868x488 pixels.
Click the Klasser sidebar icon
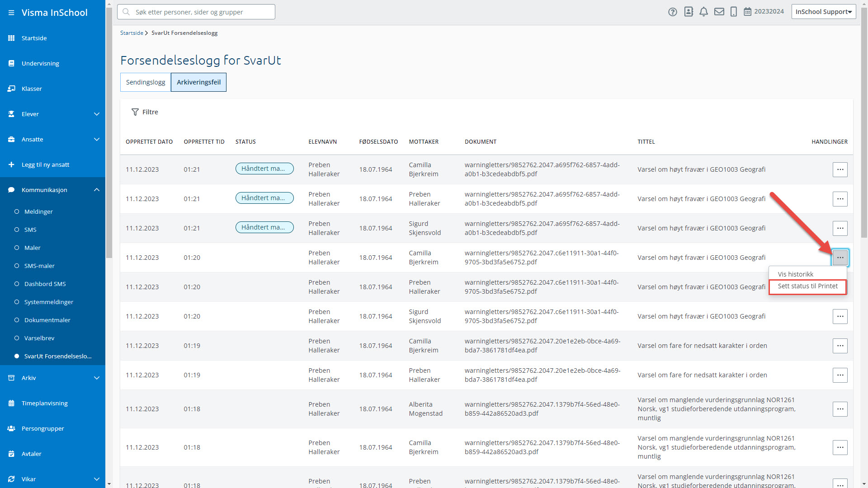tap(11, 89)
